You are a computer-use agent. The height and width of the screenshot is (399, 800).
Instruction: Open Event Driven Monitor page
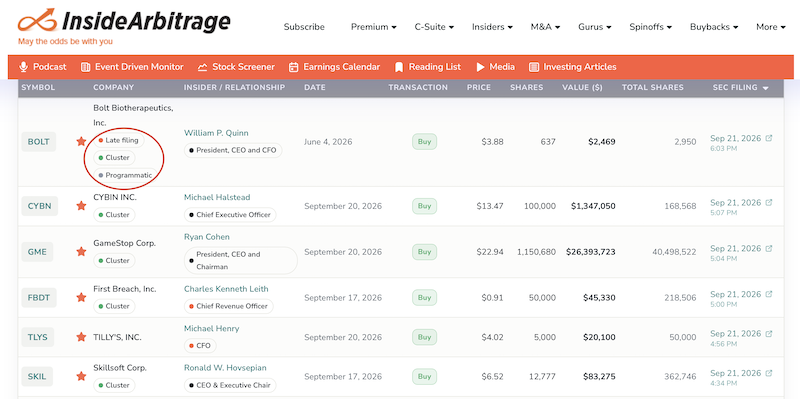139,67
